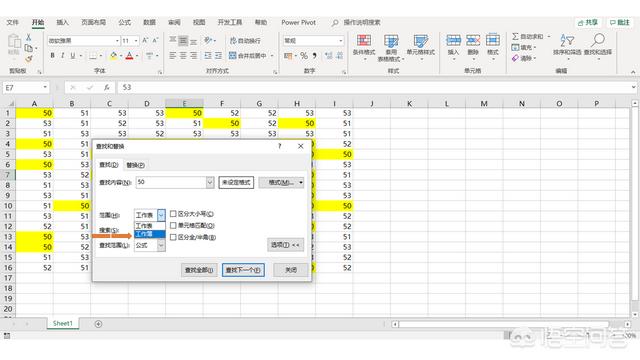This screenshot has height=360, width=640.
Task: Enable the Match case checkbox
Action: point(173,214)
